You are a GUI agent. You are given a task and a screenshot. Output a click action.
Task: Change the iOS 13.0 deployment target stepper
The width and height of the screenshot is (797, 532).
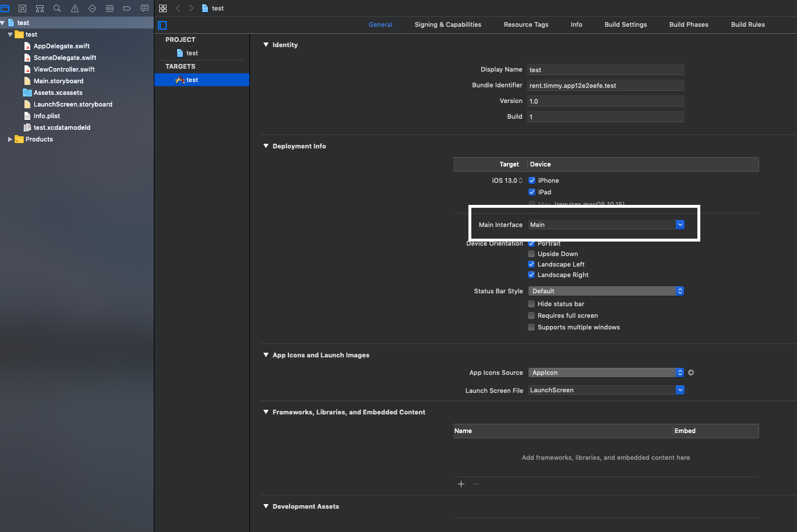521,180
